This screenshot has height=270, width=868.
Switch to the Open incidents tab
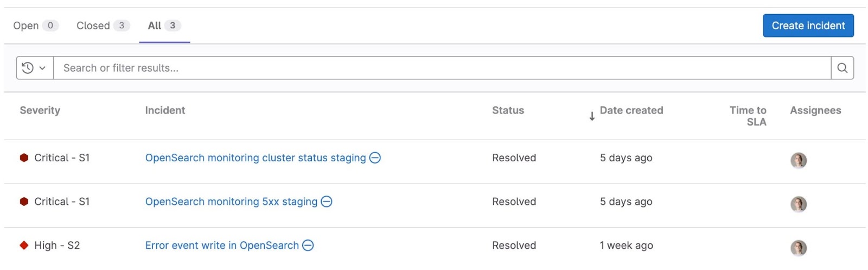coord(35,26)
